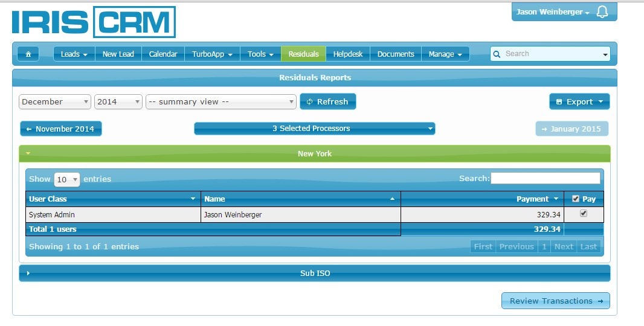Uncheck Pay box for Jason Weinberger
Viewport: 644px width, 326px height.
(583, 214)
